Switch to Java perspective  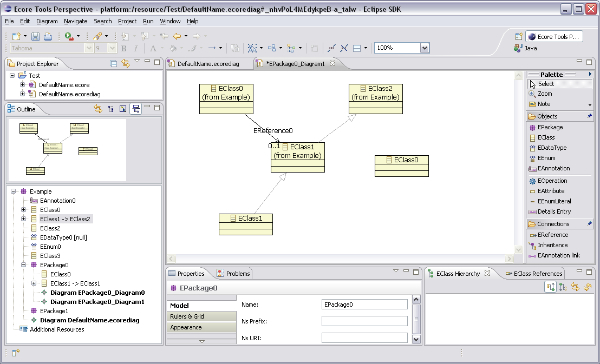tap(525, 48)
